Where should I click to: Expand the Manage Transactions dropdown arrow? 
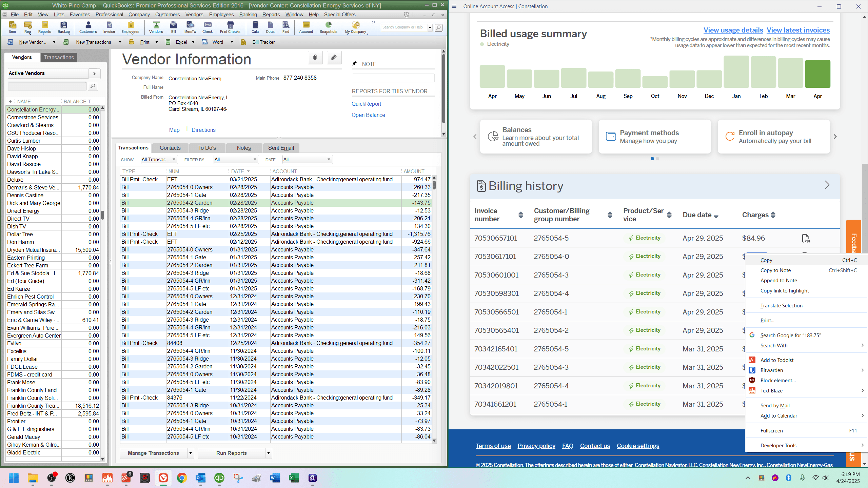191,453
